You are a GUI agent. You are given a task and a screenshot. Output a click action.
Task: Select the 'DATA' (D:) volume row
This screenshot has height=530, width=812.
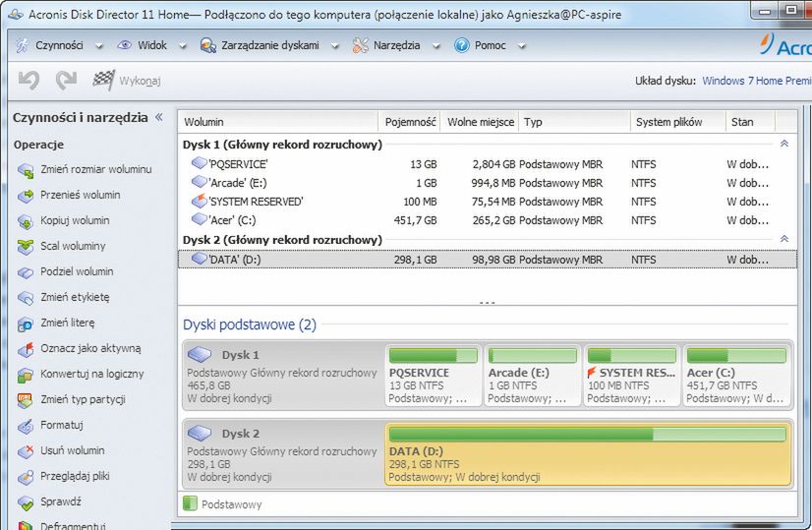[488, 259]
